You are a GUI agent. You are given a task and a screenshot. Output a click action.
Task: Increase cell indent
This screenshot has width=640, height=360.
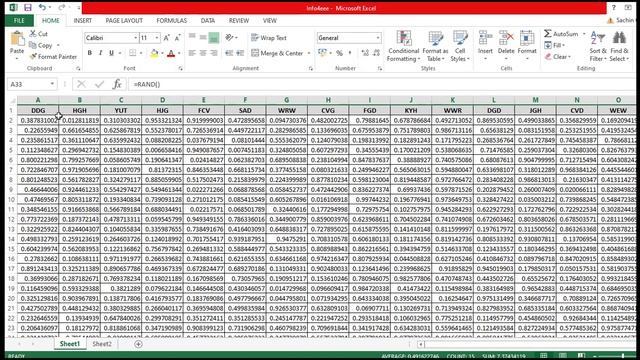tap(240, 53)
